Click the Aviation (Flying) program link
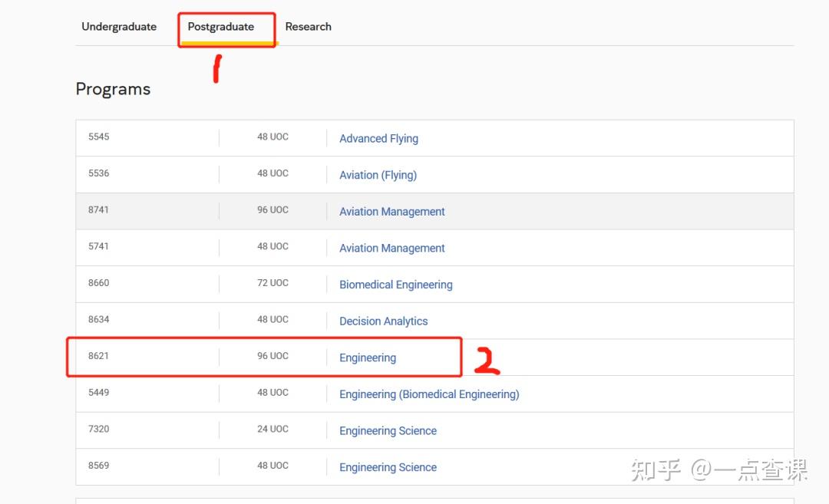 click(378, 175)
